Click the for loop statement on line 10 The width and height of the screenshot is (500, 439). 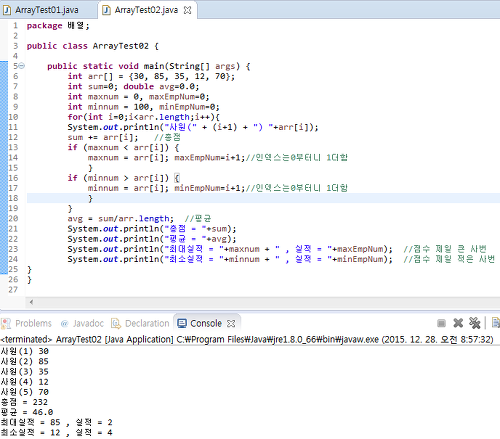tap(144, 117)
